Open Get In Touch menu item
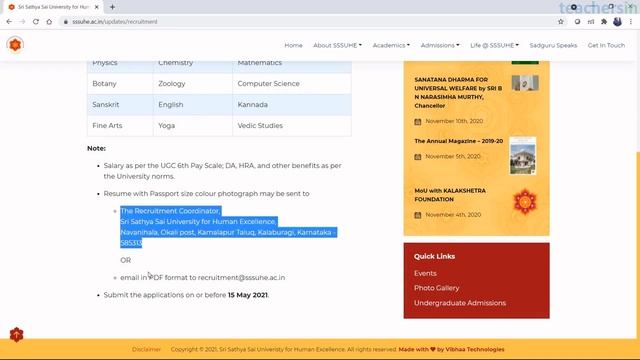The image size is (640, 360). [606, 45]
